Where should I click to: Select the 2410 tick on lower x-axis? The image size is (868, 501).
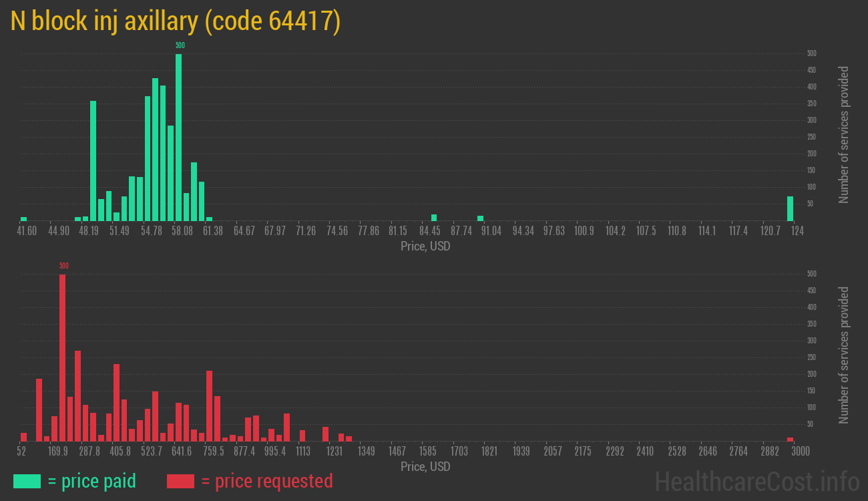[644, 452]
